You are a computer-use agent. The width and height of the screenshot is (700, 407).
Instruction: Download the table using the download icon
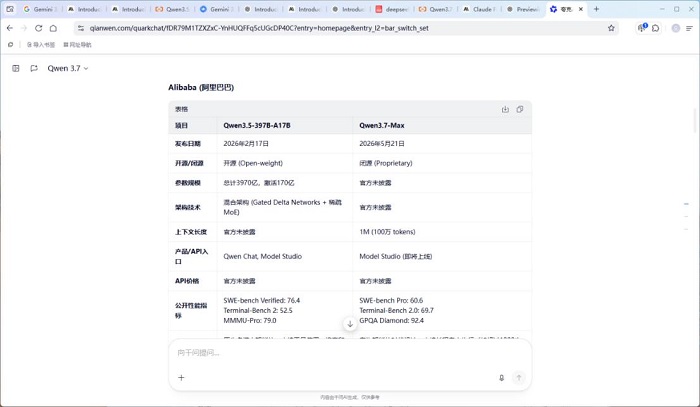point(505,109)
